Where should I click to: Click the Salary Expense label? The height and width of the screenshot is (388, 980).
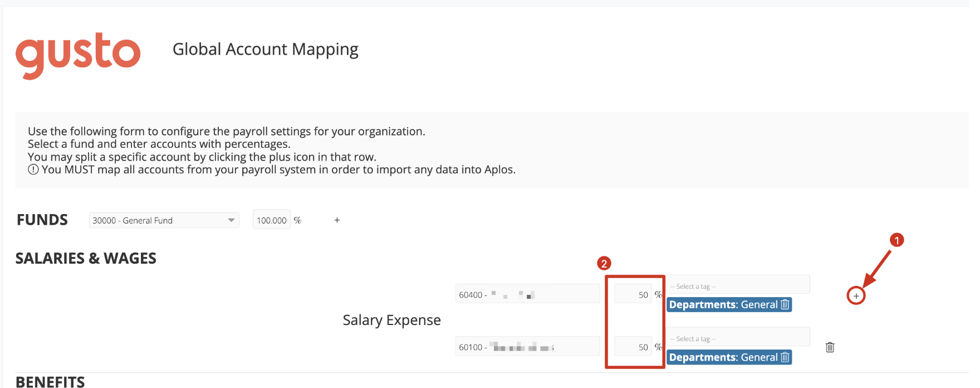392,320
